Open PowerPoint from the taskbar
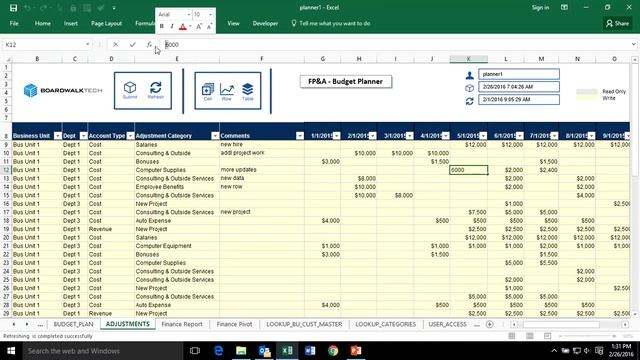Image resolution: width=640 pixels, height=360 pixels. click(356, 351)
